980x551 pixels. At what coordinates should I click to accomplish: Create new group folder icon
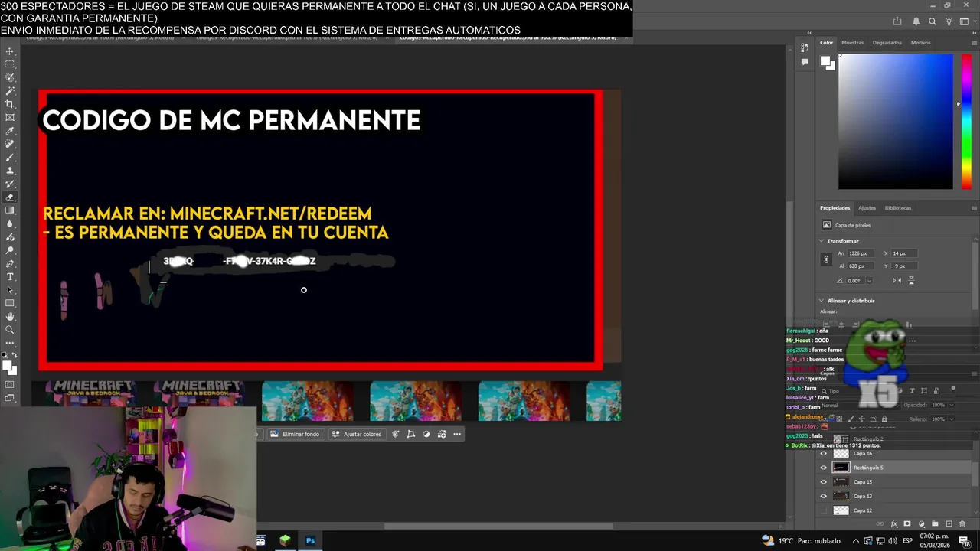(x=935, y=523)
